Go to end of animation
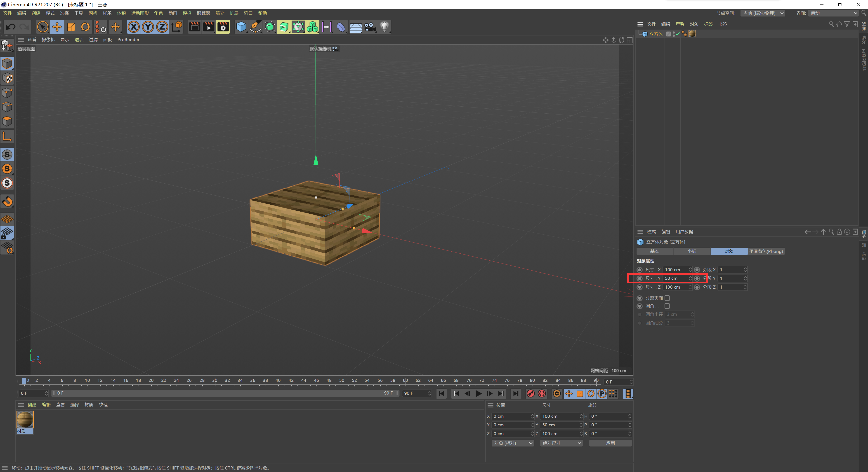The height and width of the screenshot is (472, 868). pyautogui.click(x=516, y=394)
